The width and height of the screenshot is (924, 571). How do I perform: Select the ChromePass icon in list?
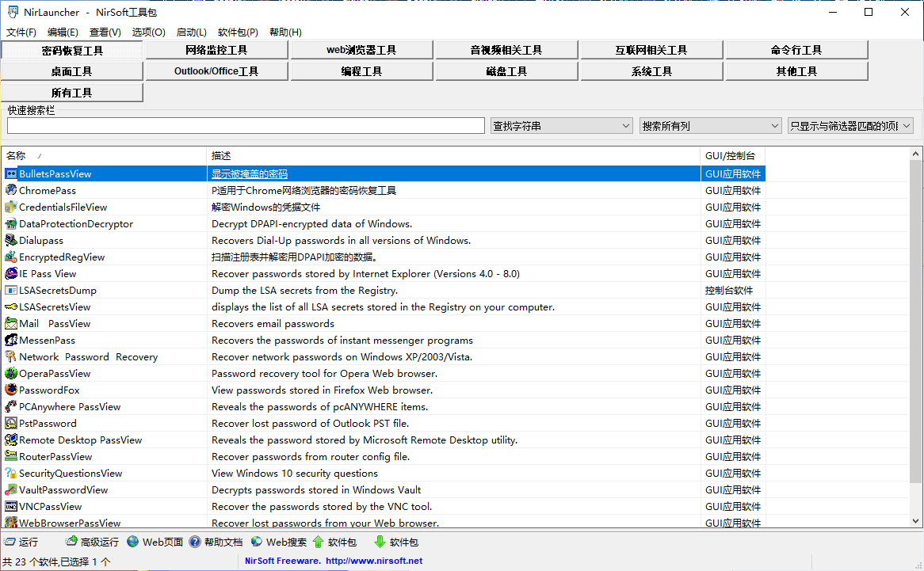(x=11, y=191)
